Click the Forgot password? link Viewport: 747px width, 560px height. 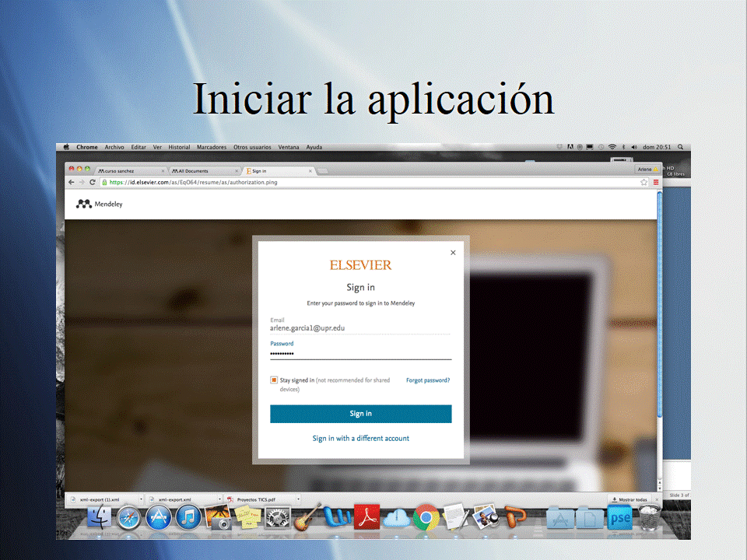tap(428, 380)
